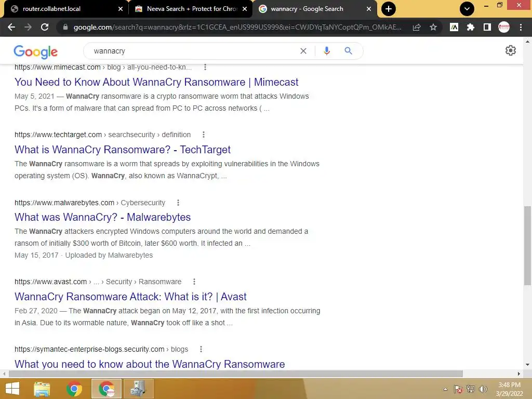
Task: Submit search with magnifying glass icon
Action: pos(348,51)
